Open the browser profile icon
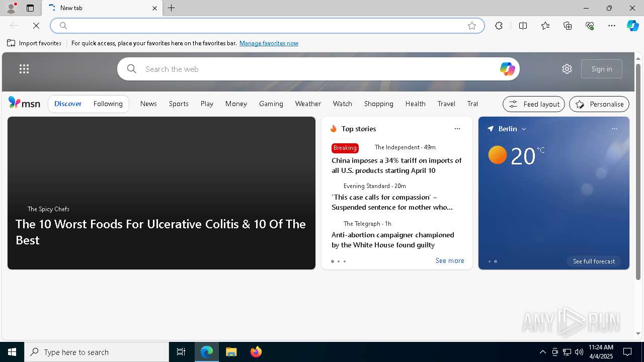The image size is (644, 362). point(11,8)
